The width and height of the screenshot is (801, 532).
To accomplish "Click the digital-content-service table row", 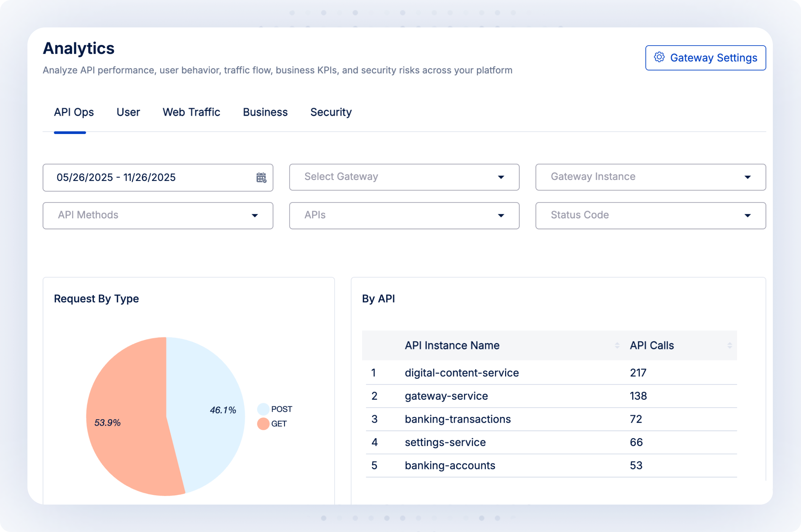I will pos(461,373).
